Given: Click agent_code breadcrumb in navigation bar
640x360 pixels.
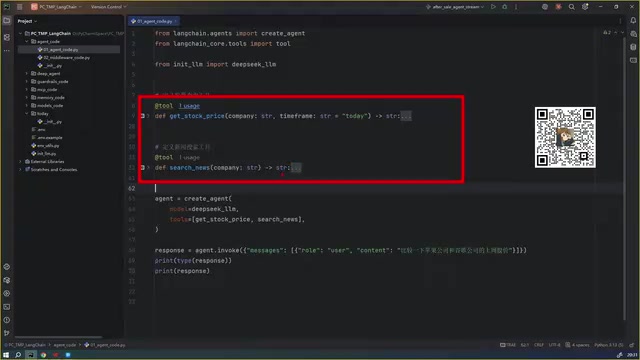Looking at the screenshot, I should click(65, 345).
